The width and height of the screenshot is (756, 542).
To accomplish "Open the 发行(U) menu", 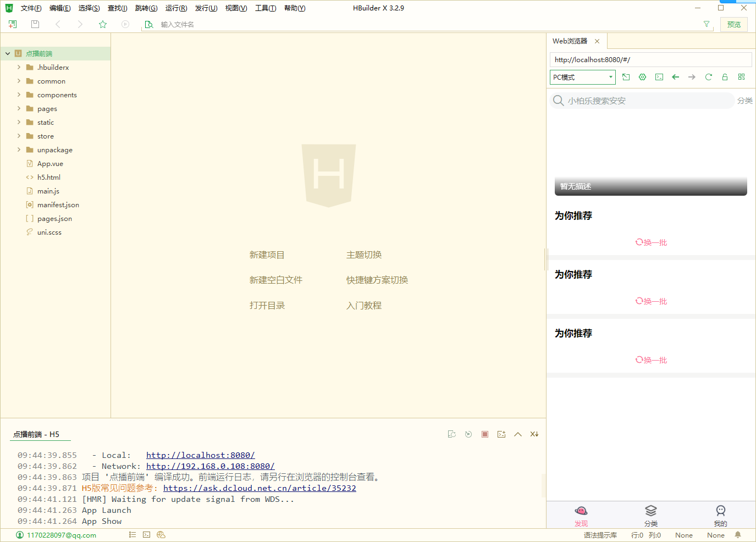I will click(206, 8).
